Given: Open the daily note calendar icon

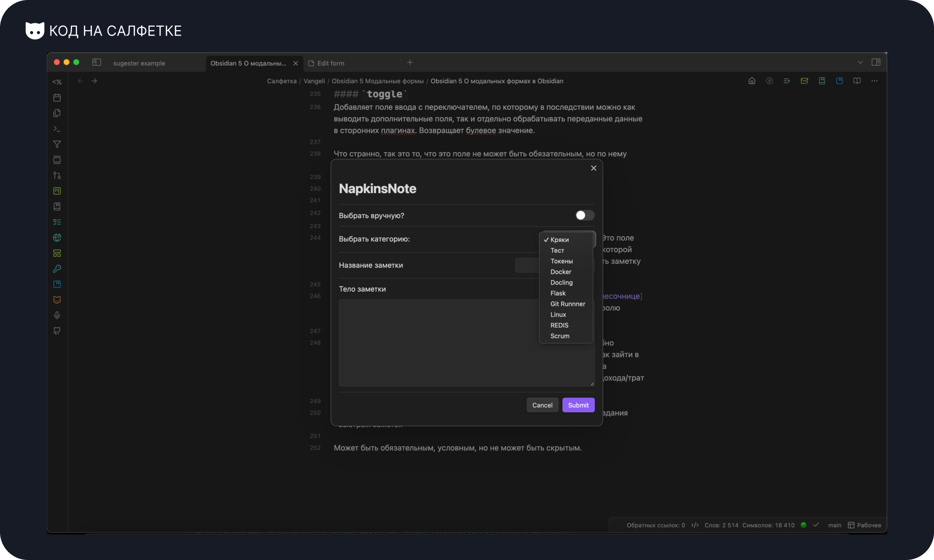Looking at the screenshot, I should pyautogui.click(x=57, y=98).
